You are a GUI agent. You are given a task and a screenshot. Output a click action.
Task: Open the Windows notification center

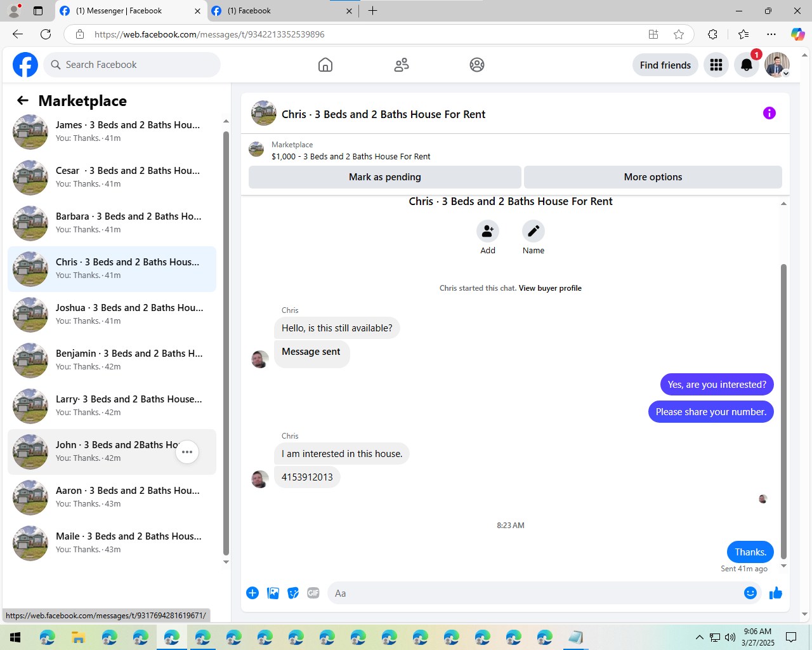click(x=791, y=637)
